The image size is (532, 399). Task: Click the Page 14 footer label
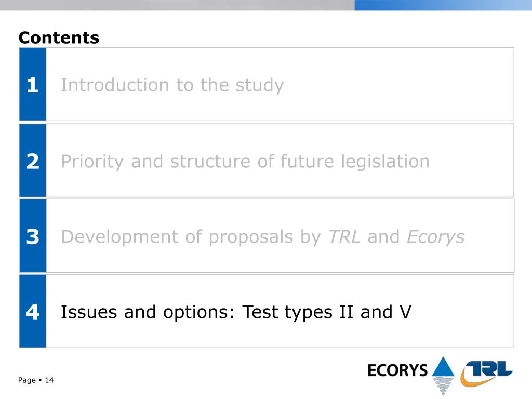pos(36,380)
